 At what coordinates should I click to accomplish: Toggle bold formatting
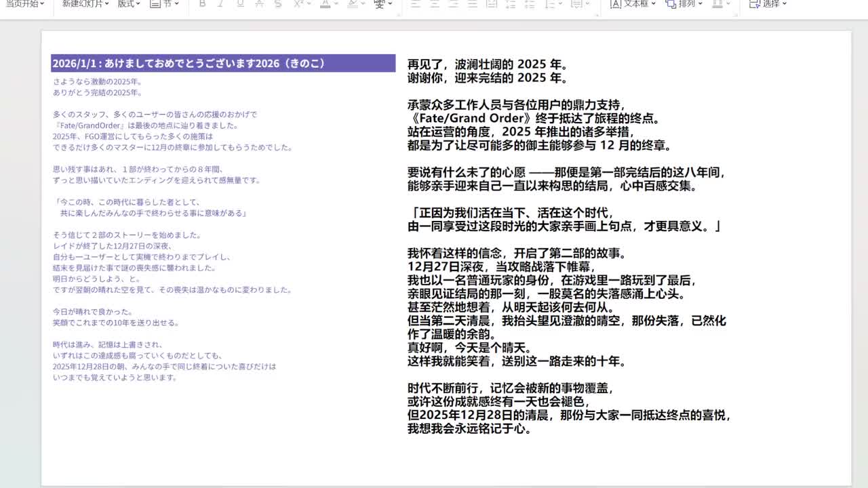(x=202, y=3)
